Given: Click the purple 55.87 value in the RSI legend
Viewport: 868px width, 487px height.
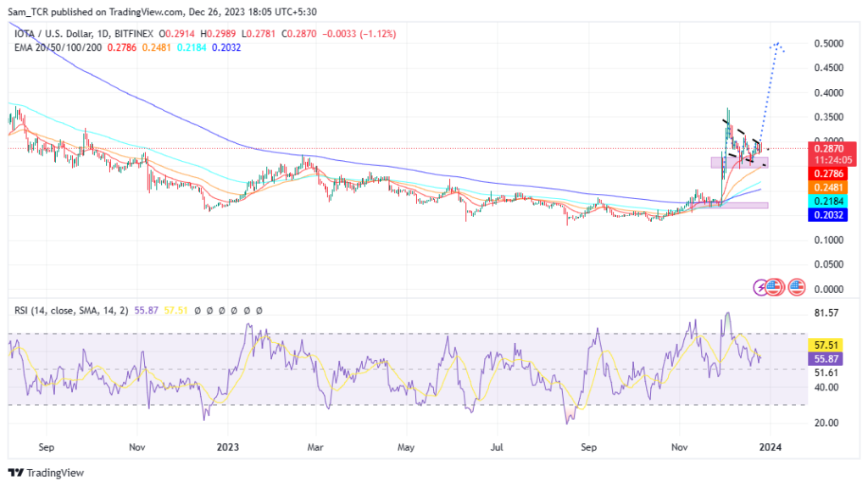Looking at the screenshot, I should [146, 311].
